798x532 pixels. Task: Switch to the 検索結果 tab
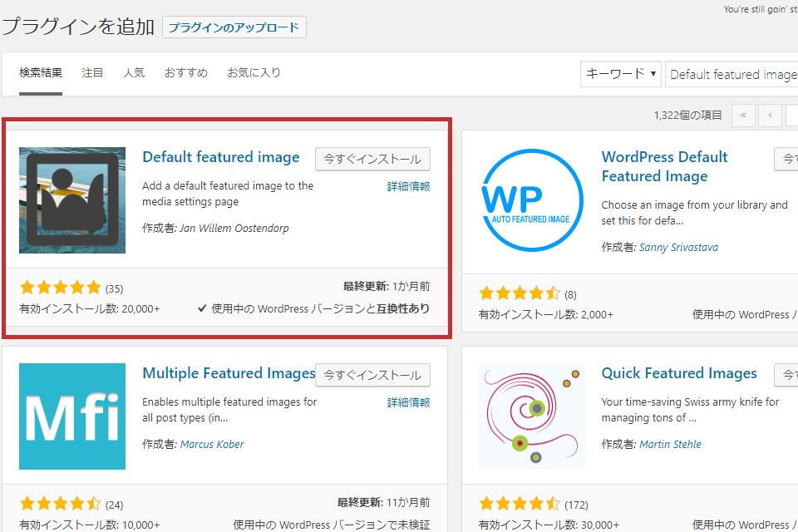pos(41,73)
